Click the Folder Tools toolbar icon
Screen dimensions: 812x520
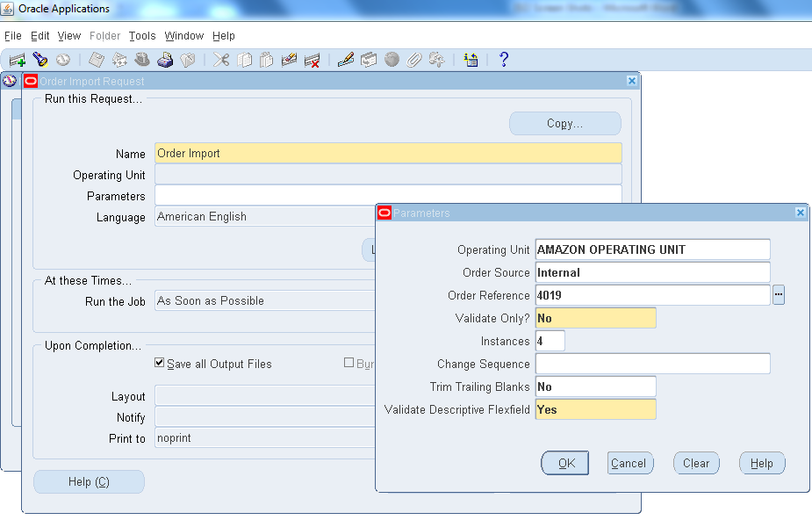click(x=436, y=60)
